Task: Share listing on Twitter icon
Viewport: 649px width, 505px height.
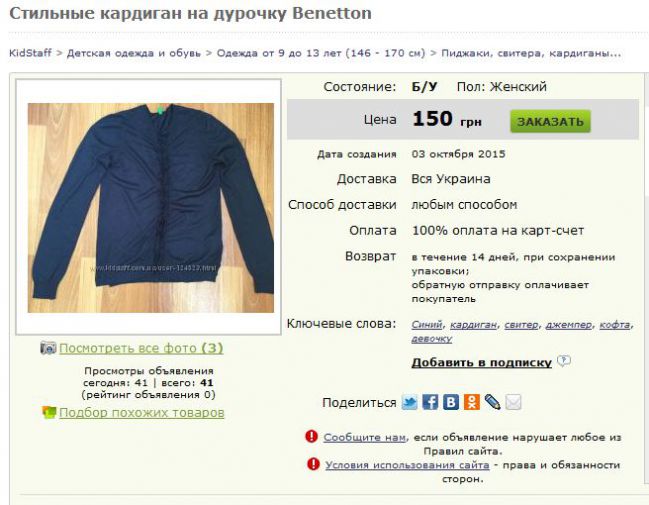Action: pos(409,402)
